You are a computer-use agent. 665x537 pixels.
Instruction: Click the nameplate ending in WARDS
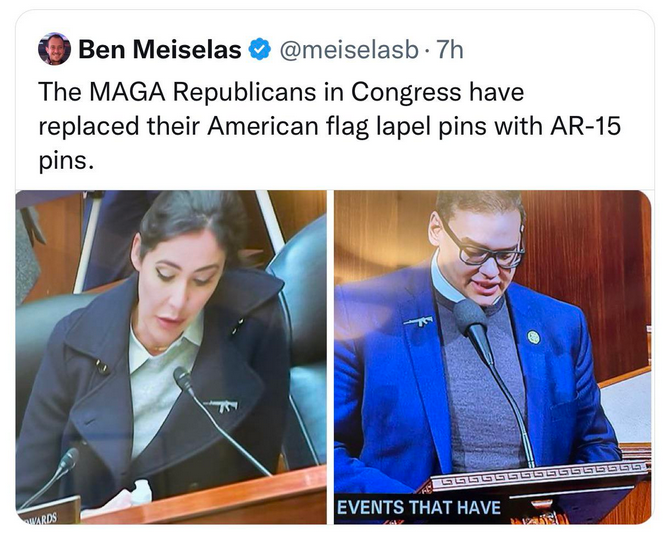pyautogui.click(x=49, y=511)
